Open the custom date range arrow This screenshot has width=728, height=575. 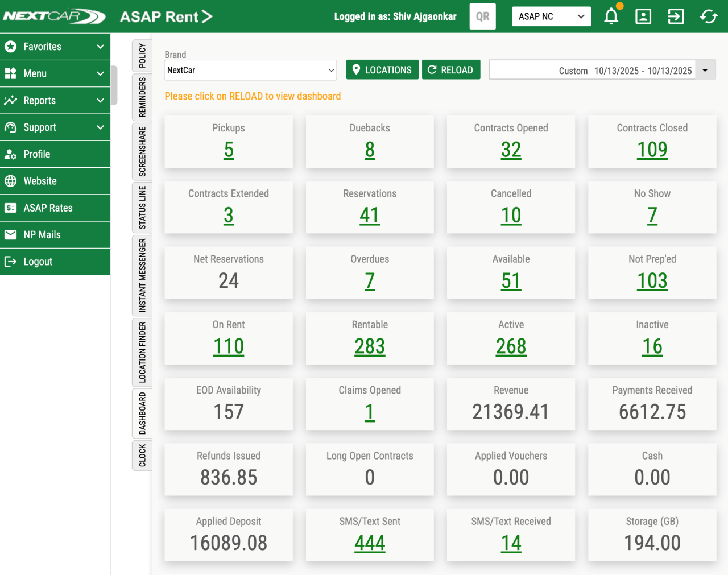(x=705, y=71)
